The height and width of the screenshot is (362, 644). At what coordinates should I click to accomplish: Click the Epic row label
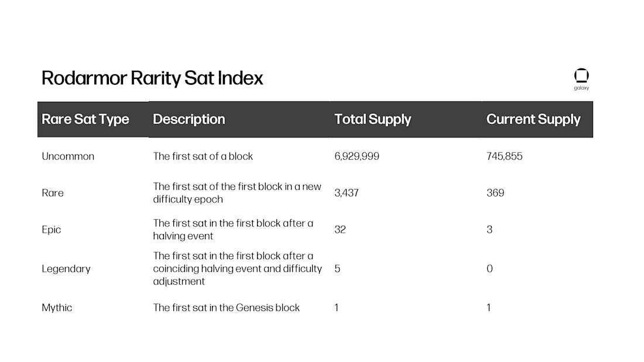(52, 229)
